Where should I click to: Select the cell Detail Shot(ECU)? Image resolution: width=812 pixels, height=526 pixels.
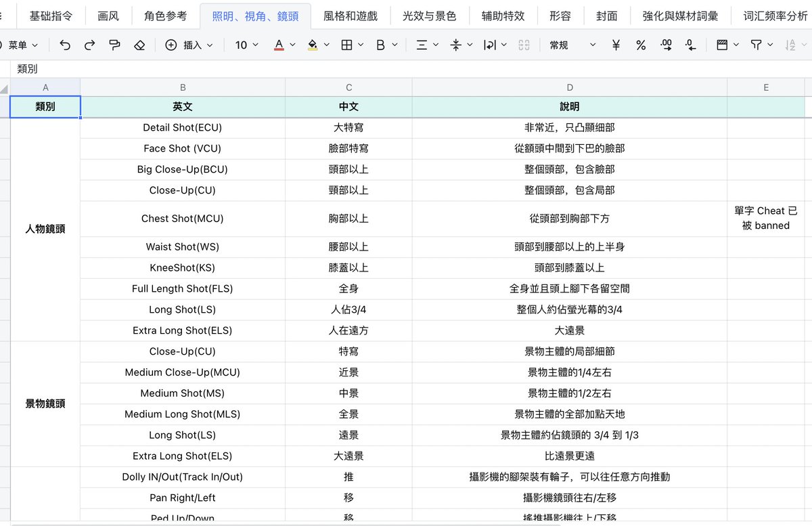tap(183, 127)
